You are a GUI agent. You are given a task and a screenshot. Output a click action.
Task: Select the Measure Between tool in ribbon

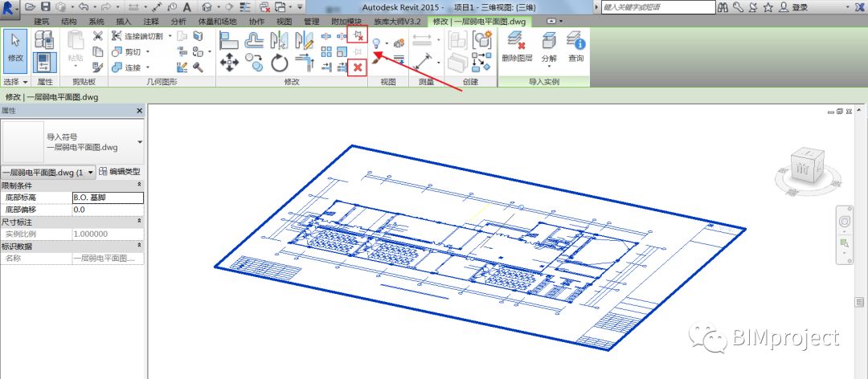tap(422, 40)
